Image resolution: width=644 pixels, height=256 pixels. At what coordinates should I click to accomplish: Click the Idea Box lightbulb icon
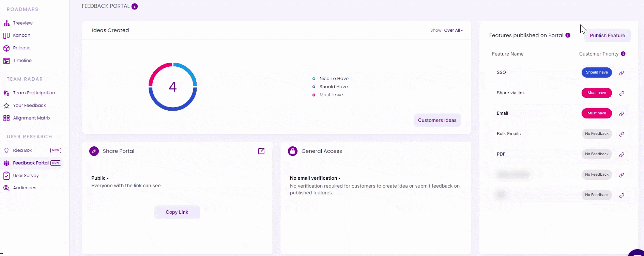point(6,150)
